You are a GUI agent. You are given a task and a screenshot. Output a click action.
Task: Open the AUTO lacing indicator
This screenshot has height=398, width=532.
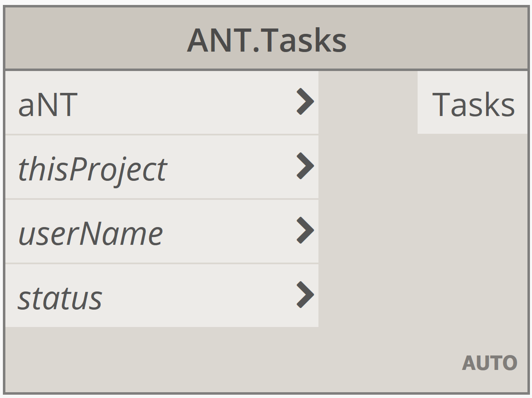pos(489,363)
